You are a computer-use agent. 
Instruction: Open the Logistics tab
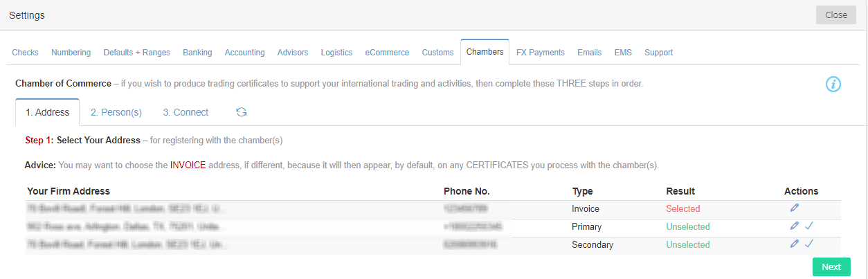click(x=336, y=53)
